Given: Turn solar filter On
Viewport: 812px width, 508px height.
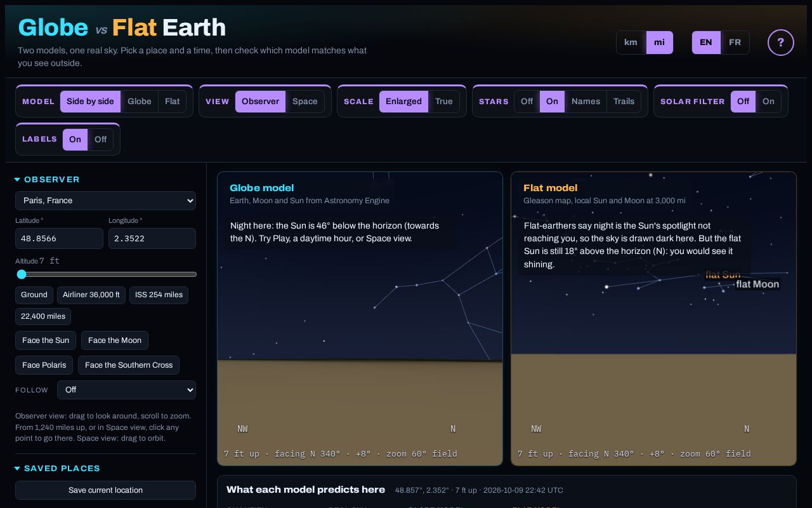Looking at the screenshot, I should (768, 102).
